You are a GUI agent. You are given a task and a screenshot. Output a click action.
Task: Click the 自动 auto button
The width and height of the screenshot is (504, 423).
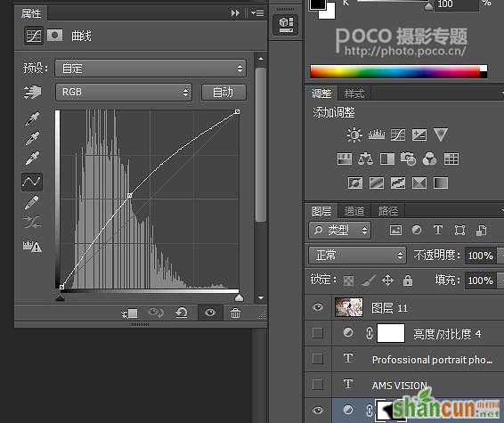pos(224,93)
